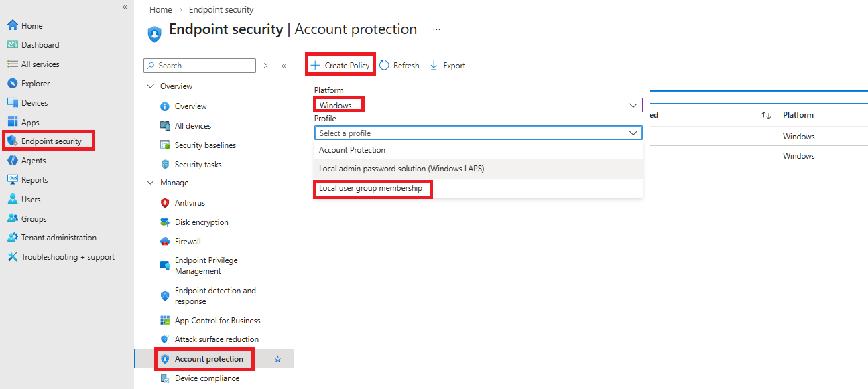The width and height of the screenshot is (868, 389).
Task: Go to Home breadcrumb link
Action: click(161, 10)
